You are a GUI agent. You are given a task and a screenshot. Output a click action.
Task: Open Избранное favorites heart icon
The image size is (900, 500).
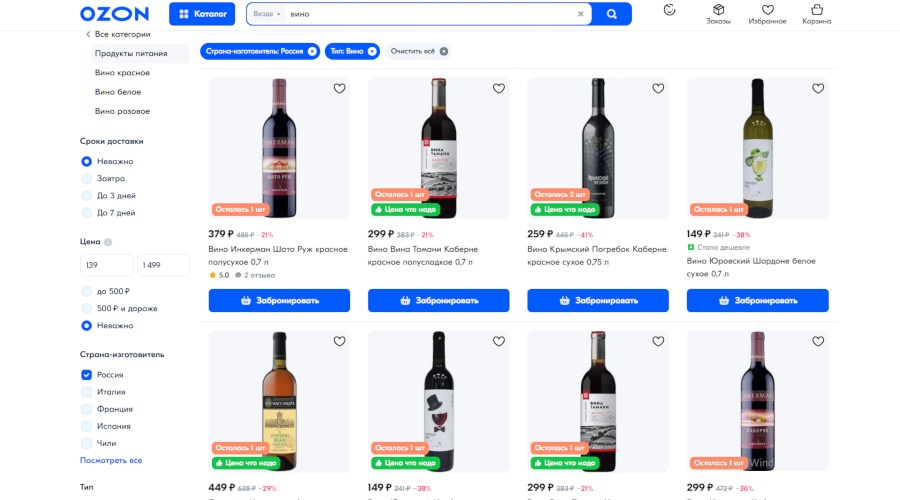[767, 10]
